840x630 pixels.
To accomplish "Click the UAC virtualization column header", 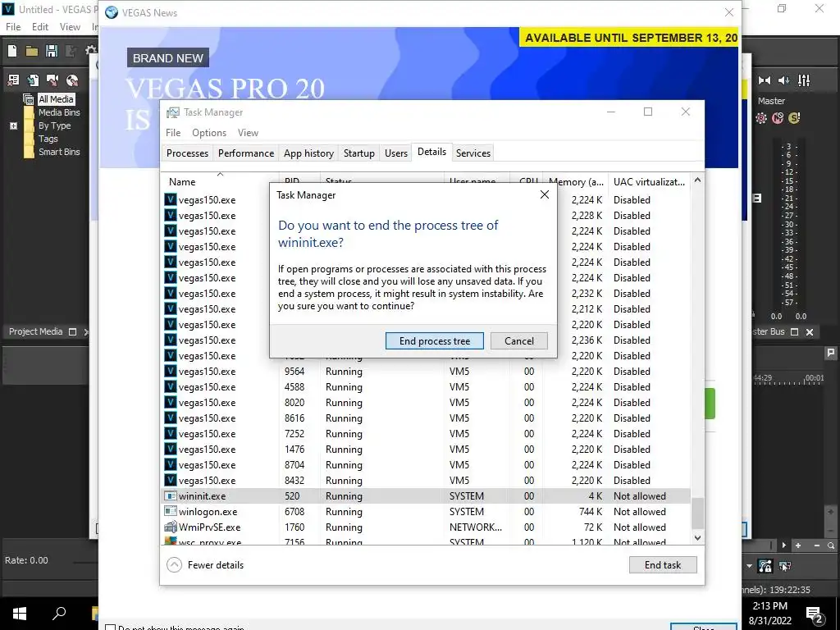I will [649, 181].
